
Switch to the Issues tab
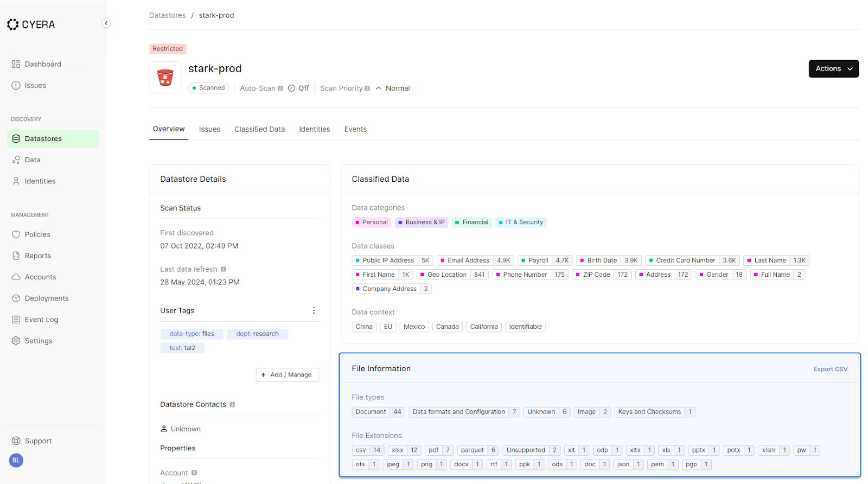coord(209,129)
